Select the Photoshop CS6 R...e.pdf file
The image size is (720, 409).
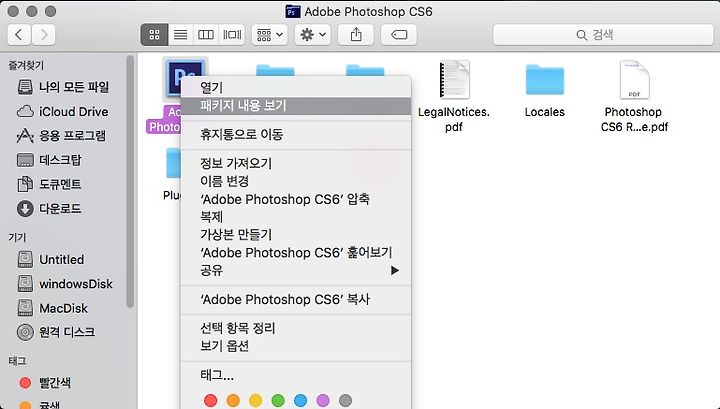(x=634, y=79)
